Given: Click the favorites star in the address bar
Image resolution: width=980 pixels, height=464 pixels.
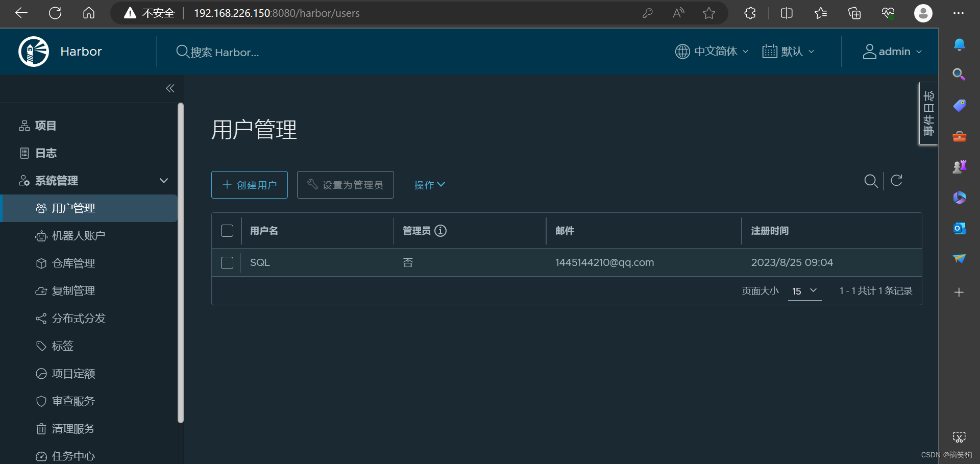Looking at the screenshot, I should (709, 13).
